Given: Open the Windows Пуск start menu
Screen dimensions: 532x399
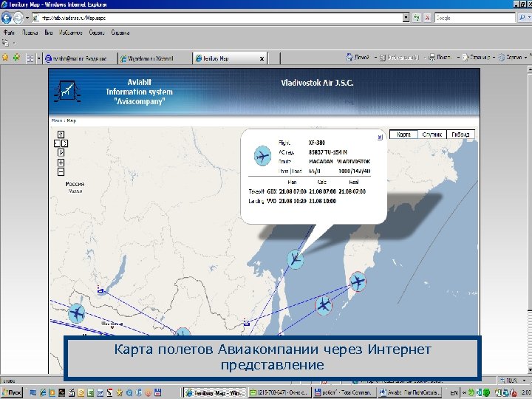Looking at the screenshot, I should 12,392.
